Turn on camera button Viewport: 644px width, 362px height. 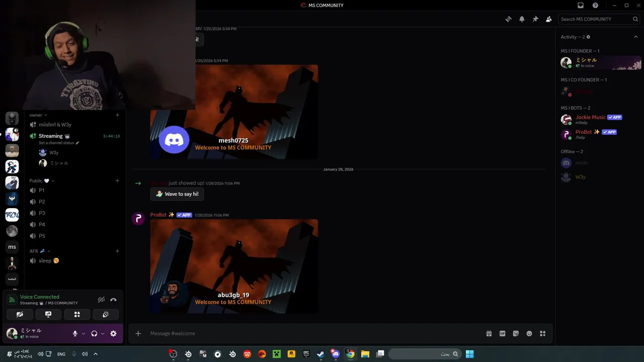[20, 314]
